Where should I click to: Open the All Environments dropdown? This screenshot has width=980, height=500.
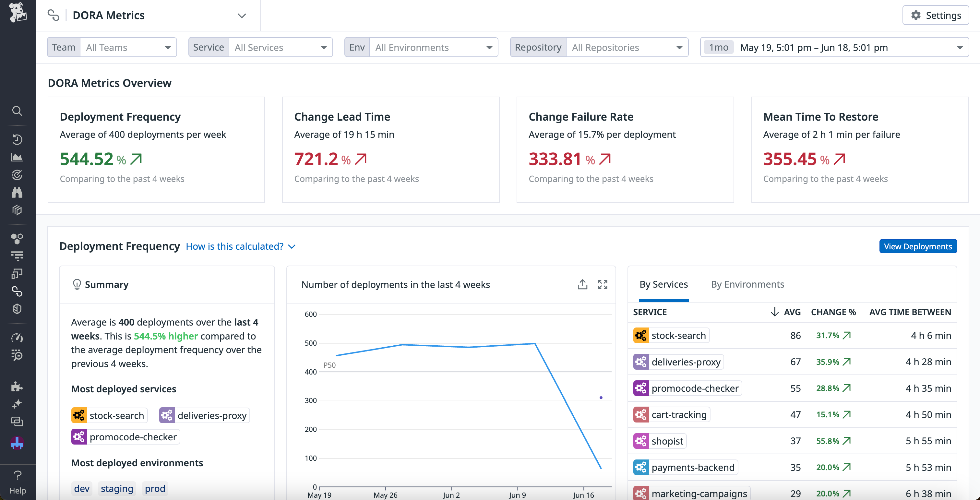point(434,47)
